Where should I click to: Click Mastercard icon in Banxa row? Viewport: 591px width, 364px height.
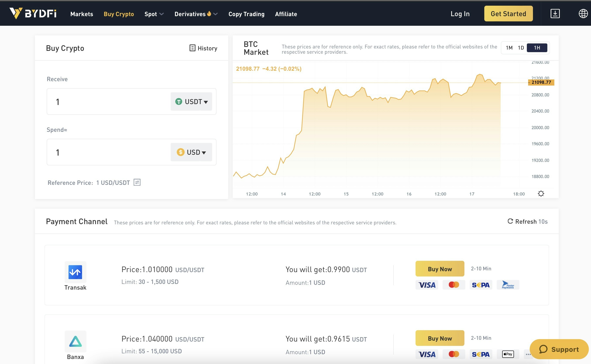click(454, 354)
